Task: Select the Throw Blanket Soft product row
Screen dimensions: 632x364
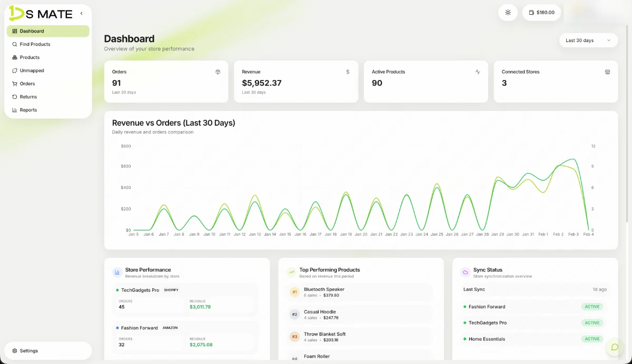Action: (361, 337)
